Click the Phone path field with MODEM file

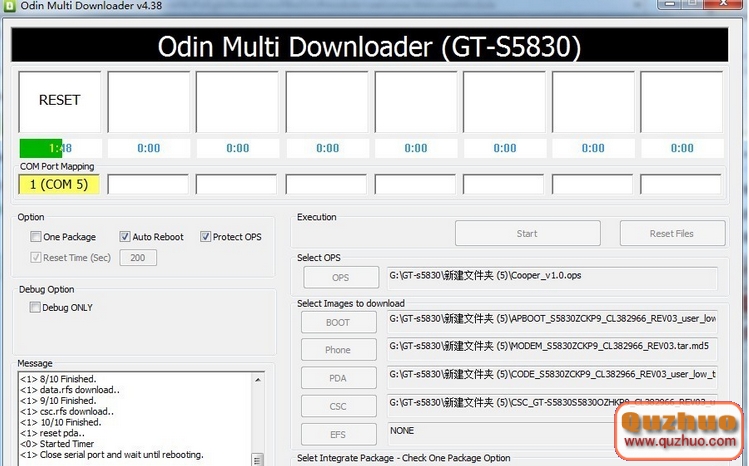coord(552,350)
